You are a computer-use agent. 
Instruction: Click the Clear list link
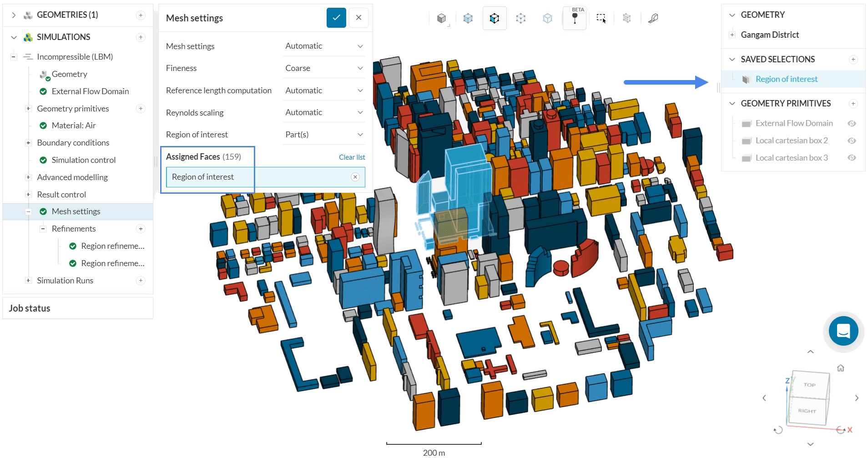(x=352, y=157)
